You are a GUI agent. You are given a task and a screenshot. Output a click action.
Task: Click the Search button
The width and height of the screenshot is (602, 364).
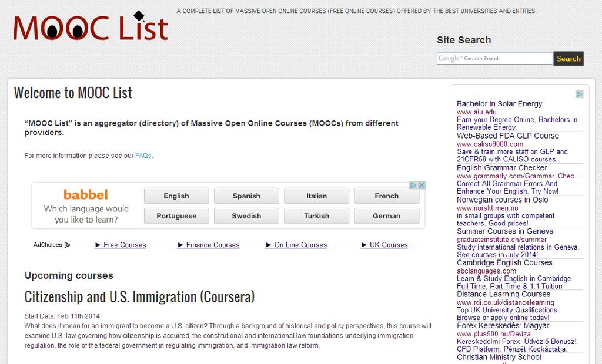[x=568, y=58]
